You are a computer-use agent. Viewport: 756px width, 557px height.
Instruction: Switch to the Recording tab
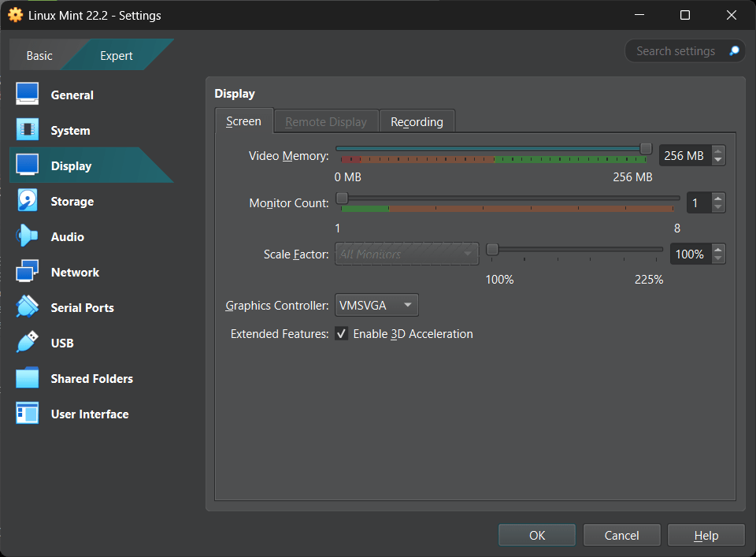(x=417, y=122)
